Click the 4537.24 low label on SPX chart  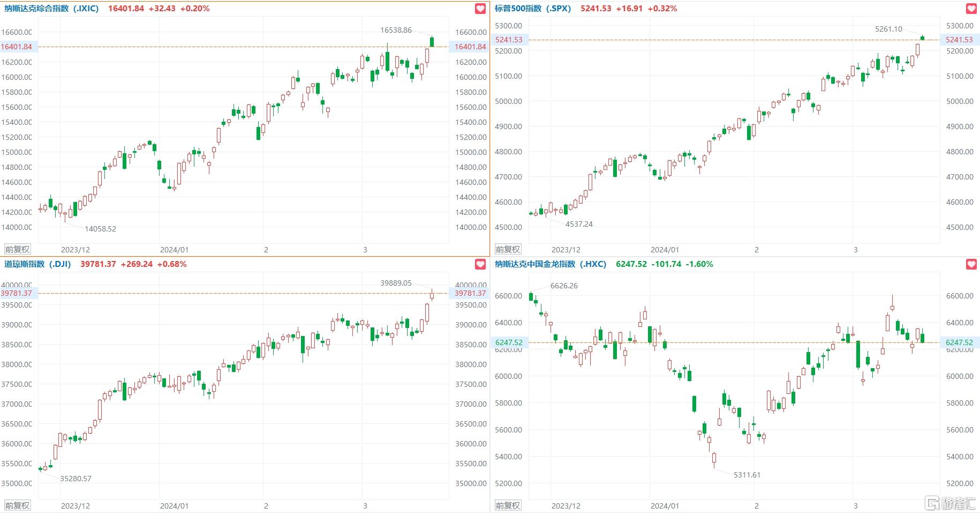pos(579,224)
